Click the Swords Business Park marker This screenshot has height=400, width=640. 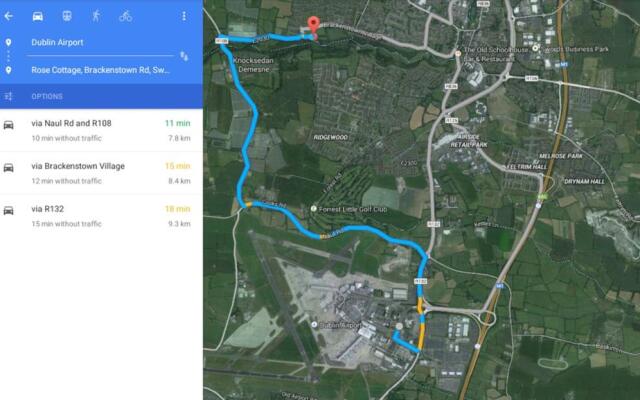pos(535,48)
